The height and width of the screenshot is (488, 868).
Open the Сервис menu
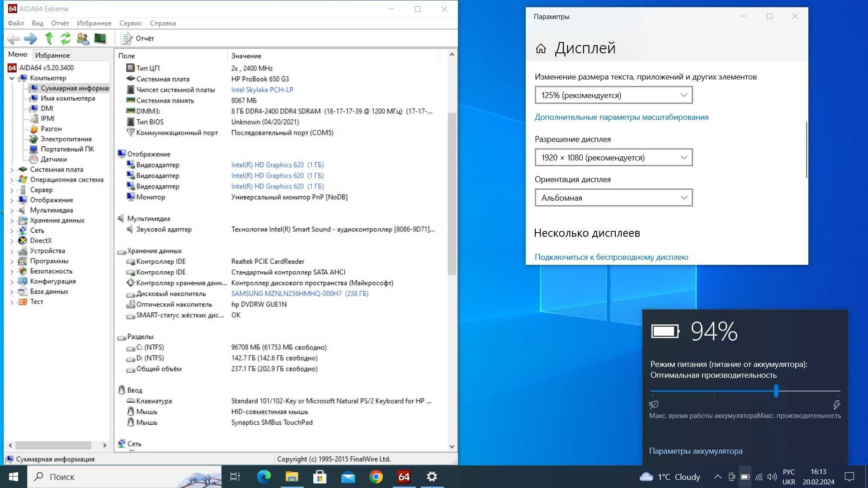pos(131,23)
